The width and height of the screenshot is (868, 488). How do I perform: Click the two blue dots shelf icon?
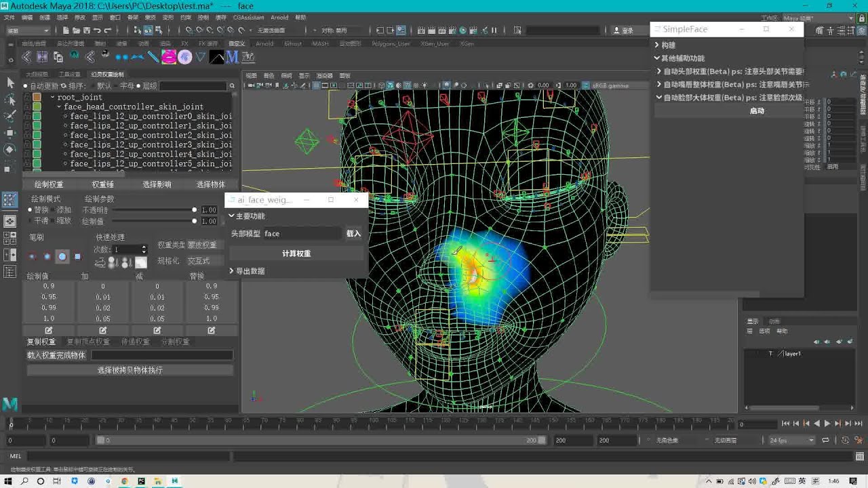(x=122, y=57)
